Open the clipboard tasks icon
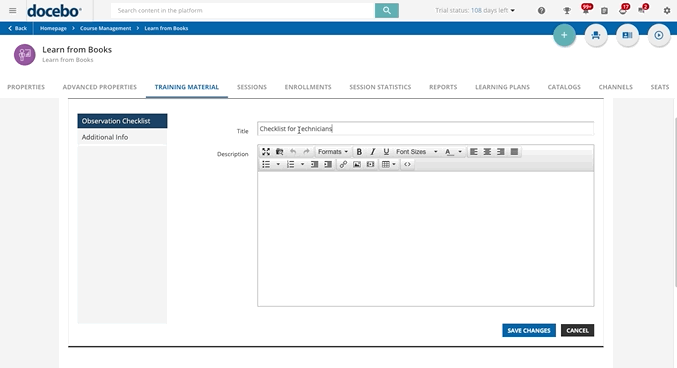Screen dimensions: 677x368 (x=604, y=11)
